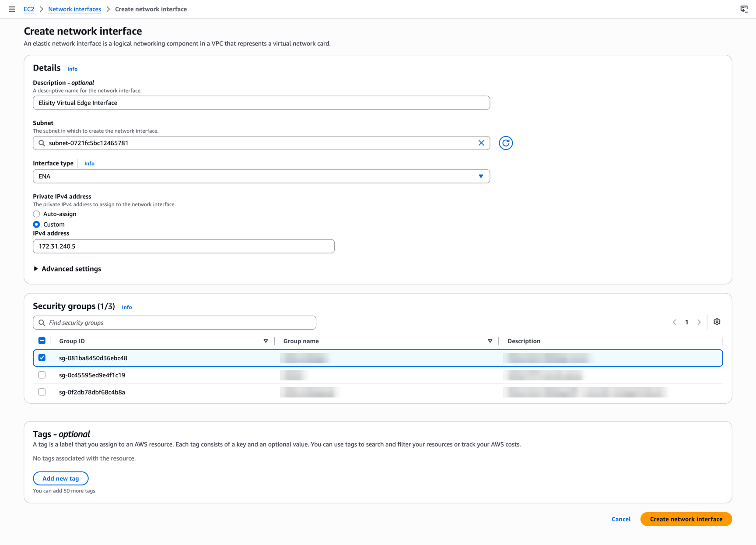This screenshot has width=756, height=545.
Task: Go to previous security groups page
Action: pyautogui.click(x=675, y=322)
